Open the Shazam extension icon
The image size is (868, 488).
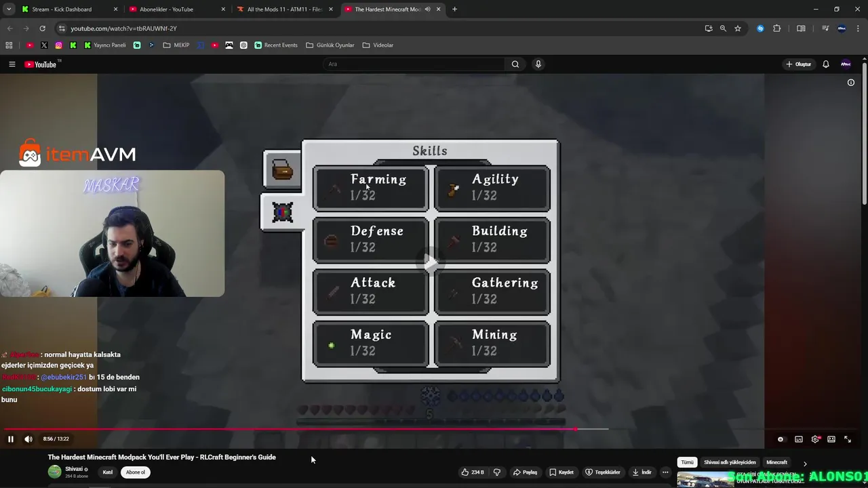coord(760,28)
